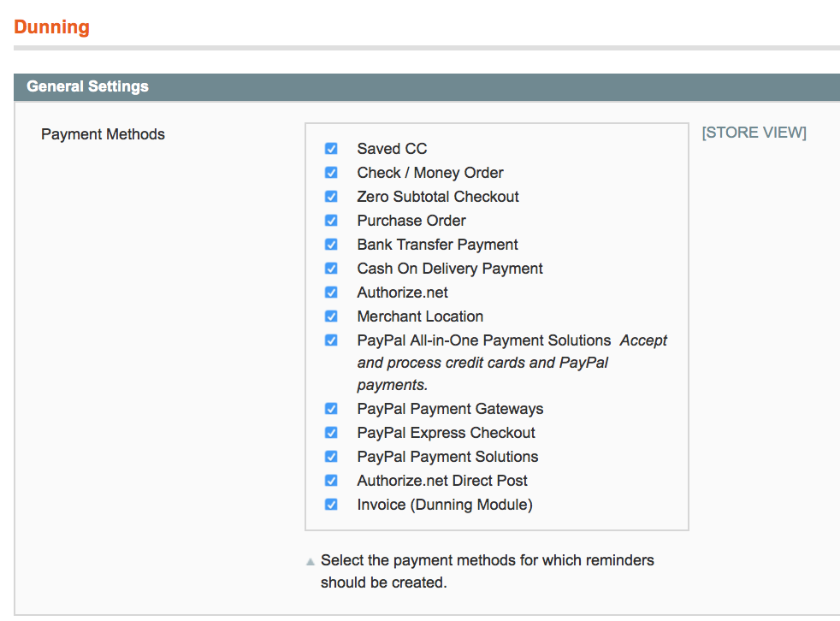Click the Payment Methods field label
The width and height of the screenshot is (840, 621).
(103, 134)
